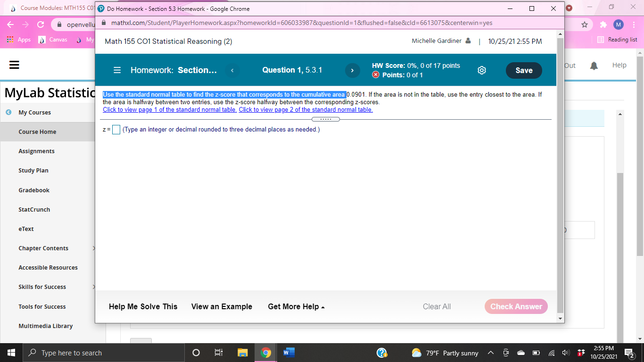Click the OneDrive cloud tray icon
The width and height of the screenshot is (644, 362).
point(521,353)
